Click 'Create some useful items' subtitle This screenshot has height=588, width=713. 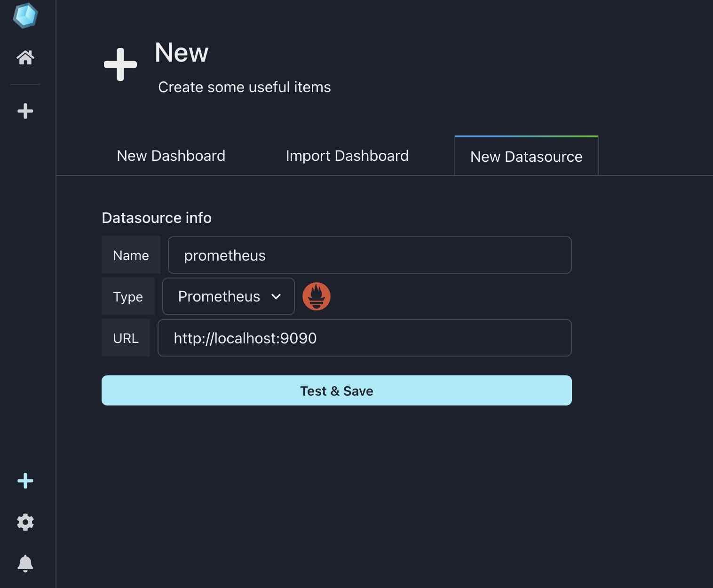point(245,87)
